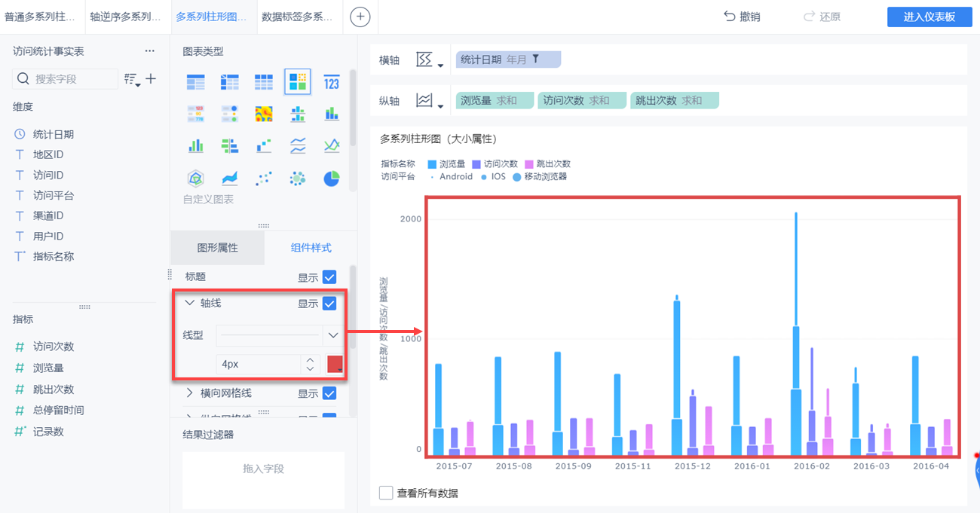Click the filter funnel on 统计日期 pill
The image size is (980, 513).
[536, 59]
